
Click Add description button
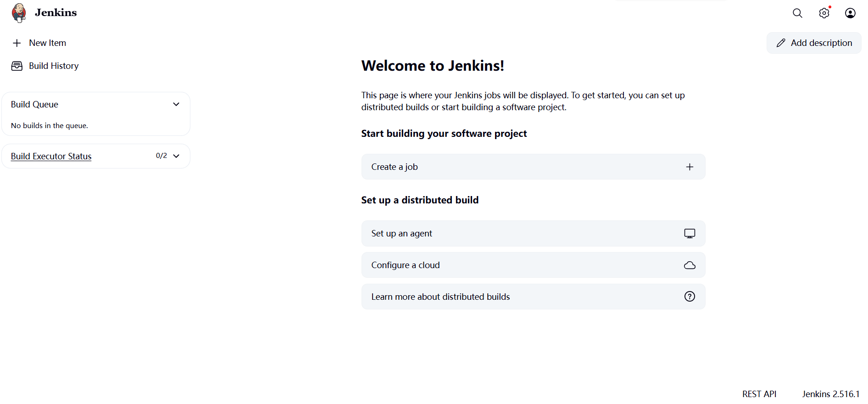click(x=814, y=43)
